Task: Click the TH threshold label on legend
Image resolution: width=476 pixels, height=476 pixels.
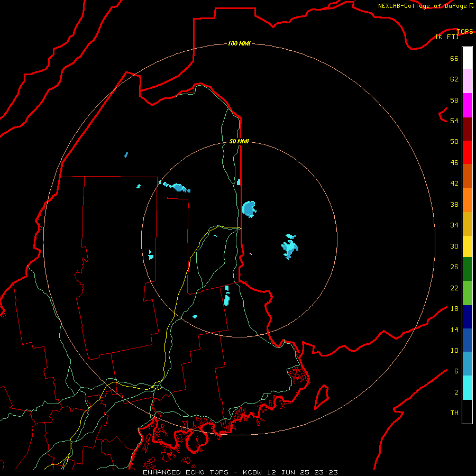Action: coord(454,413)
